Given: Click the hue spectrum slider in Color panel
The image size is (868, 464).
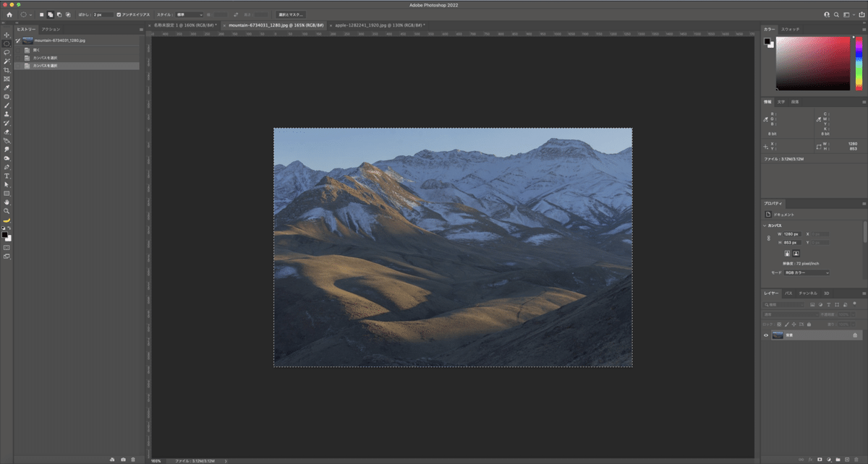Looking at the screenshot, I should pyautogui.click(x=859, y=63).
